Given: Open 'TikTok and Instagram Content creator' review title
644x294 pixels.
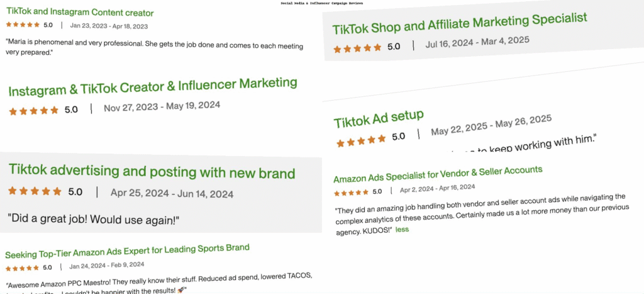Looking at the screenshot, I should pyautogui.click(x=80, y=13).
